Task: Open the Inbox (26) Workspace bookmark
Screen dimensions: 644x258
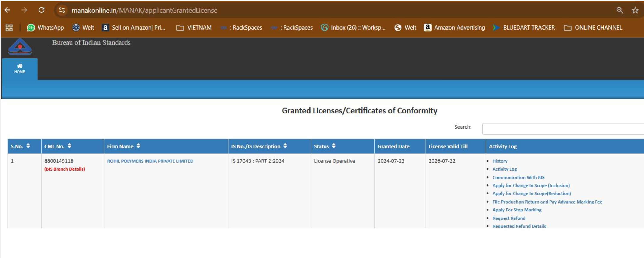Action: click(353, 28)
